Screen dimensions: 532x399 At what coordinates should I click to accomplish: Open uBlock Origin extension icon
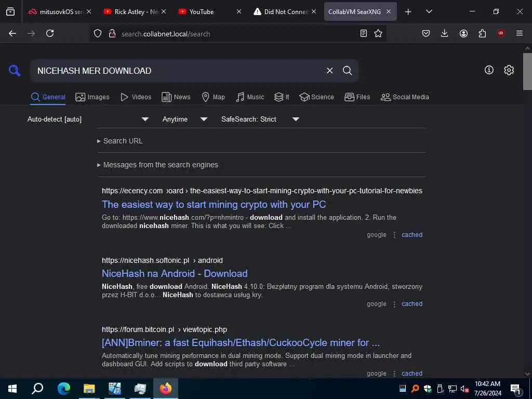pyautogui.click(x=501, y=33)
